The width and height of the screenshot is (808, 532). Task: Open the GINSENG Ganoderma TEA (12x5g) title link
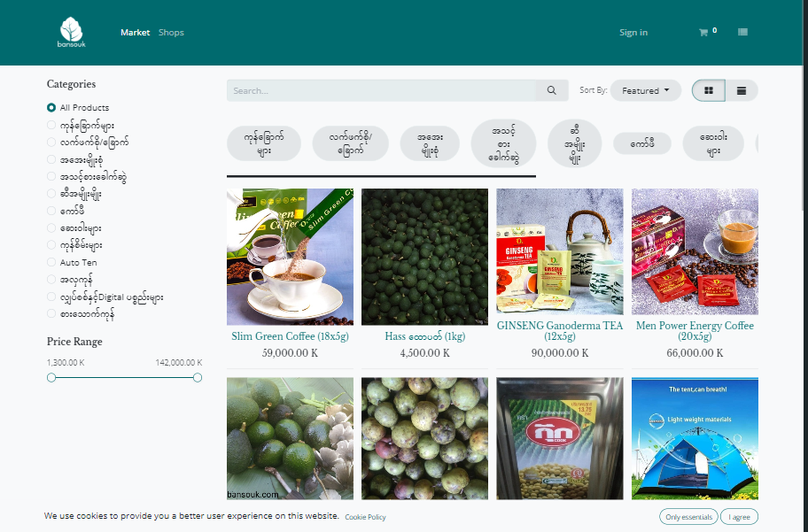(x=560, y=331)
